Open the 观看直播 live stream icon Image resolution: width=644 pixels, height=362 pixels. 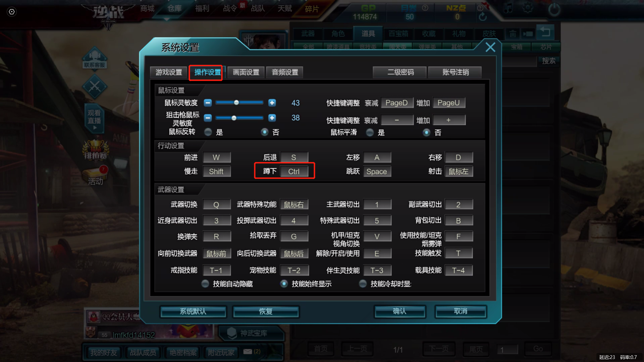click(x=94, y=119)
